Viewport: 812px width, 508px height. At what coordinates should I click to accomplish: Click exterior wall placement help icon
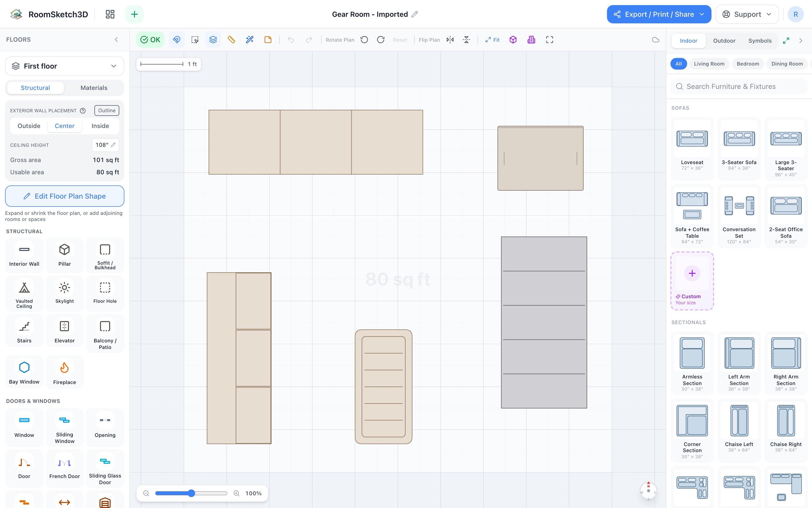pyautogui.click(x=83, y=110)
